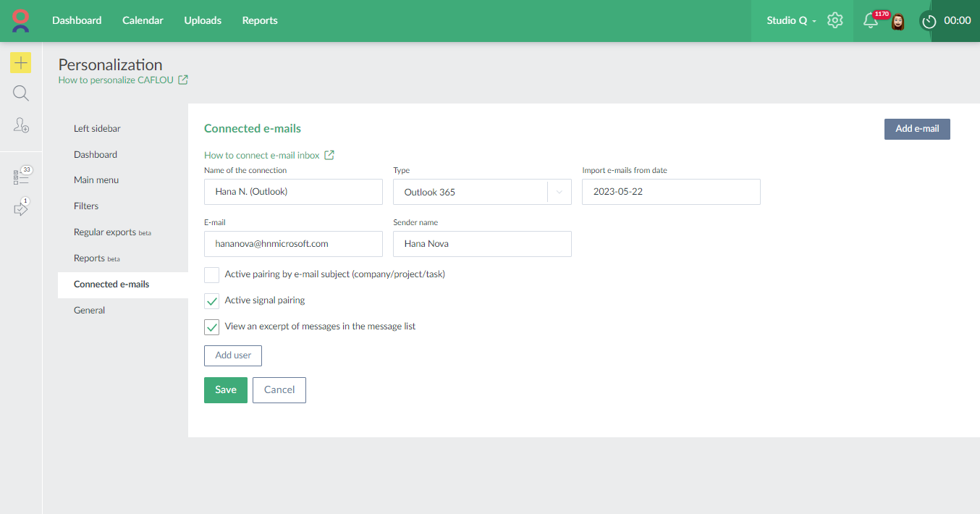Open the task list icon with badge 33

[x=21, y=177]
